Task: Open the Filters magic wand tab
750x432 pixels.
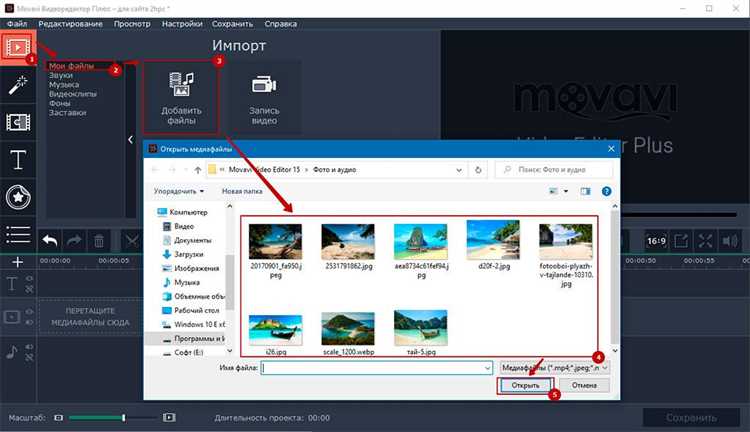Action: tap(18, 85)
